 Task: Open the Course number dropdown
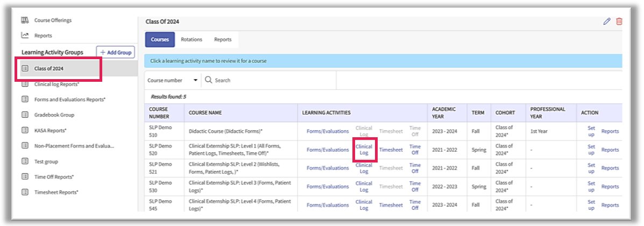173,80
